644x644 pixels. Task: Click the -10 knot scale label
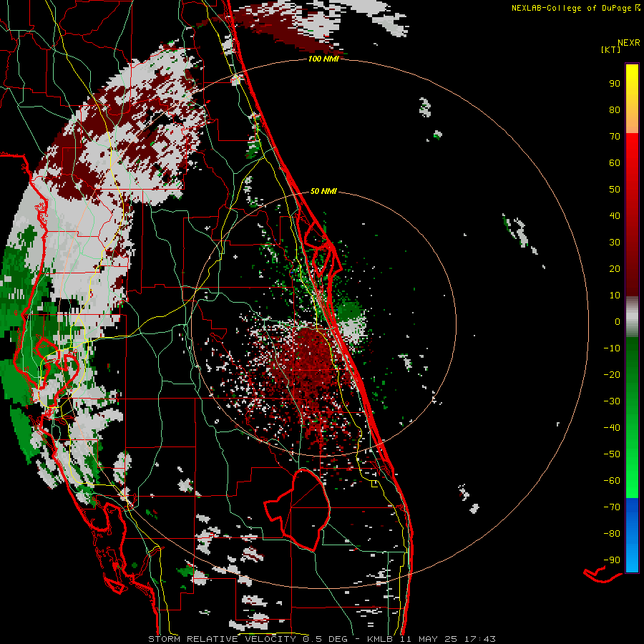(612, 348)
